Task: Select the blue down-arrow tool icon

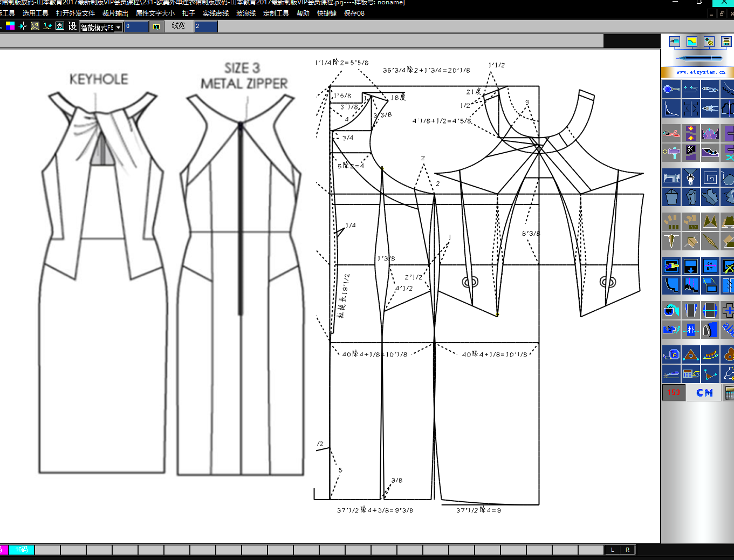Action: pos(691,266)
